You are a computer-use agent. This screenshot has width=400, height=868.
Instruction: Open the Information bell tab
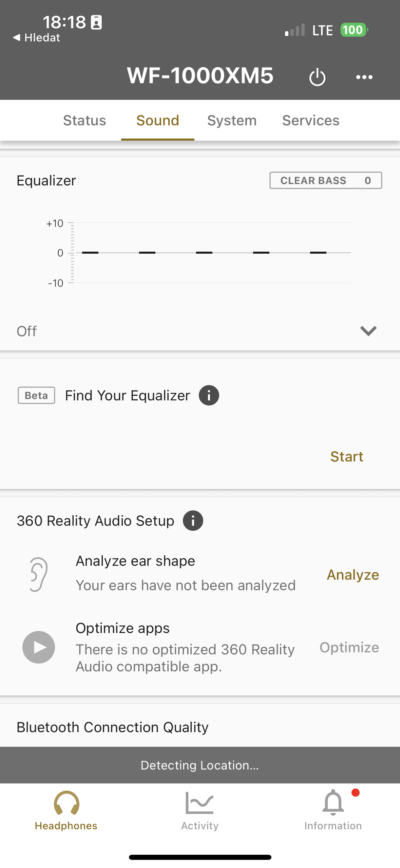[333, 810]
